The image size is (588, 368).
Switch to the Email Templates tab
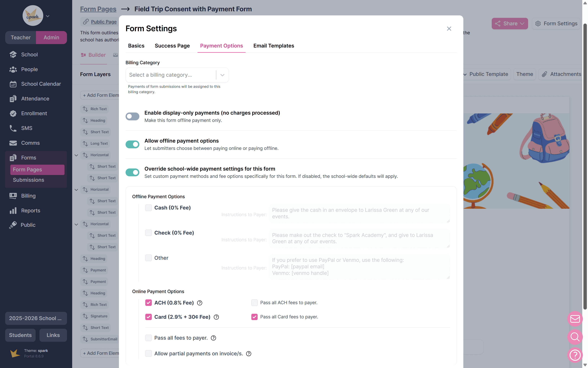click(274, 46)
